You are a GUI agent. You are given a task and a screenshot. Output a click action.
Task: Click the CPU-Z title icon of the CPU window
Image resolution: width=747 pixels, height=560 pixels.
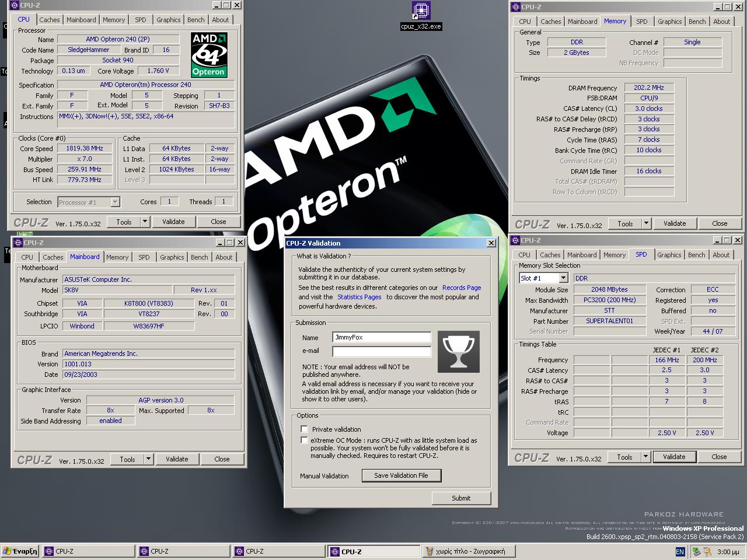[x=14, y=5]
